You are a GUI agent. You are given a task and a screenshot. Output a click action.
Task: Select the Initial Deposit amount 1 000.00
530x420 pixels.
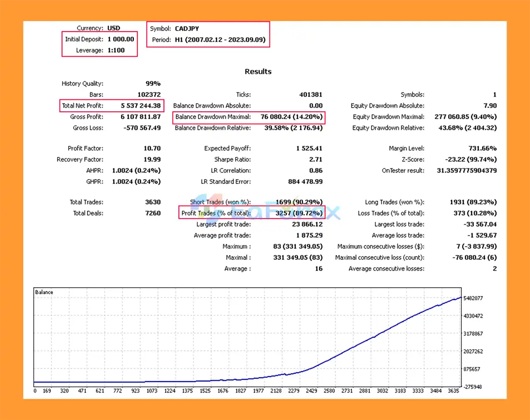point(120,39)
